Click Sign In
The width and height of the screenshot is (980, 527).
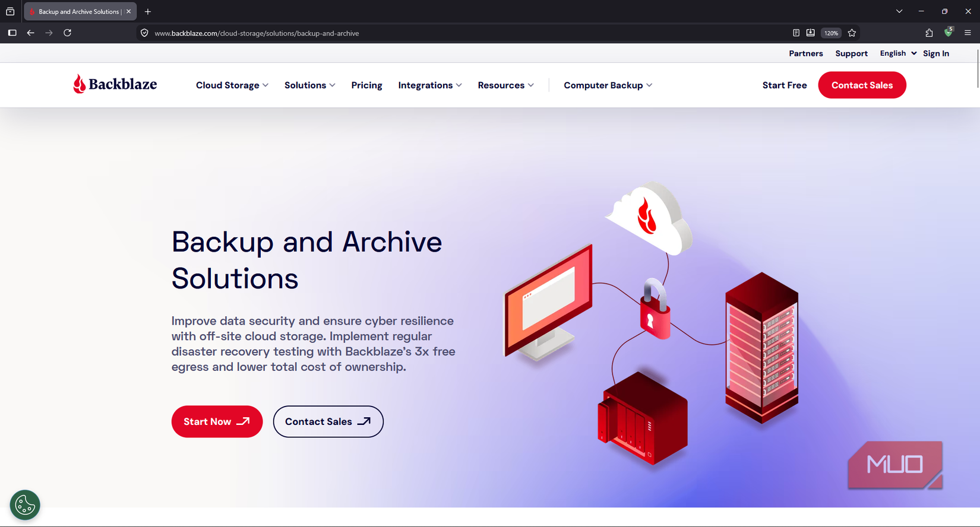[x=936, y=53]
